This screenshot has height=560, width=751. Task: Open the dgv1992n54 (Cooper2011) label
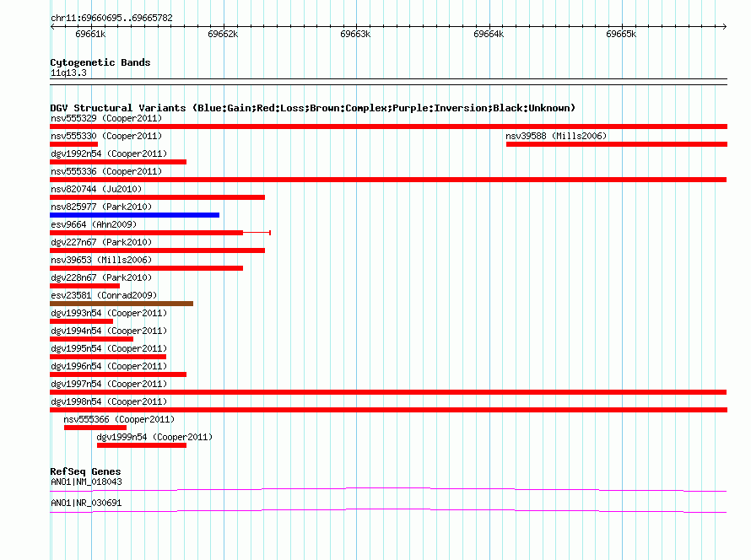pos(109,153)
